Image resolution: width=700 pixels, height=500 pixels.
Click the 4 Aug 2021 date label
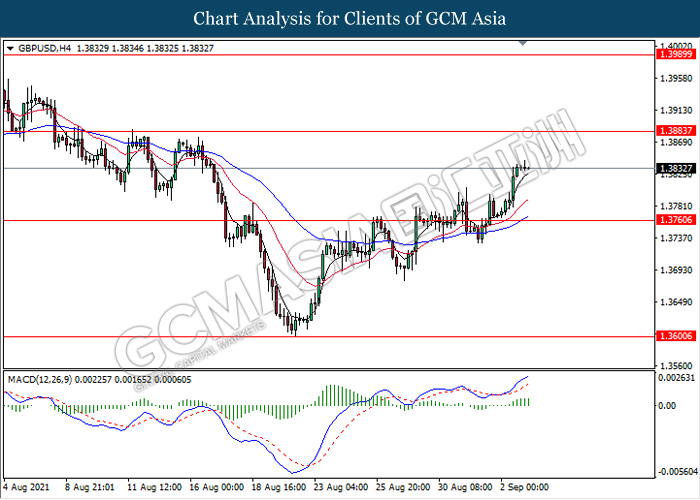[x=26, y=487]
